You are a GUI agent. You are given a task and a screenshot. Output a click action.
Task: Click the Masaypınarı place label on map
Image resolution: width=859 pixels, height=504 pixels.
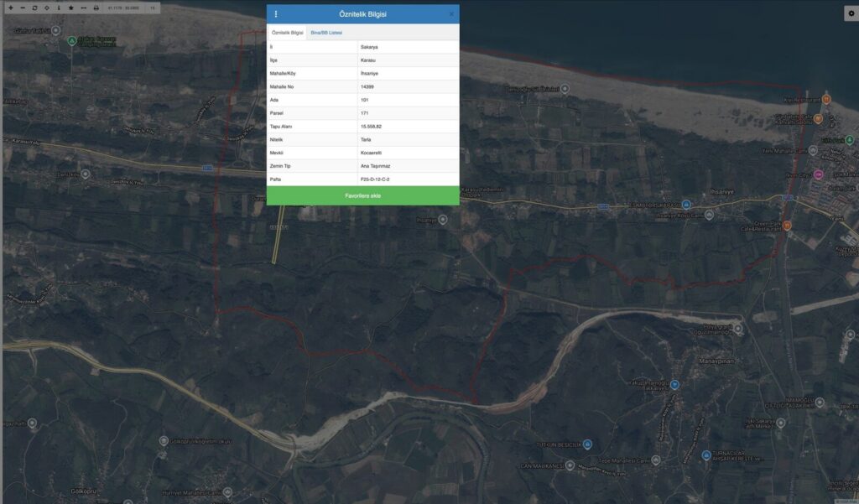click(x=716, y=361)
